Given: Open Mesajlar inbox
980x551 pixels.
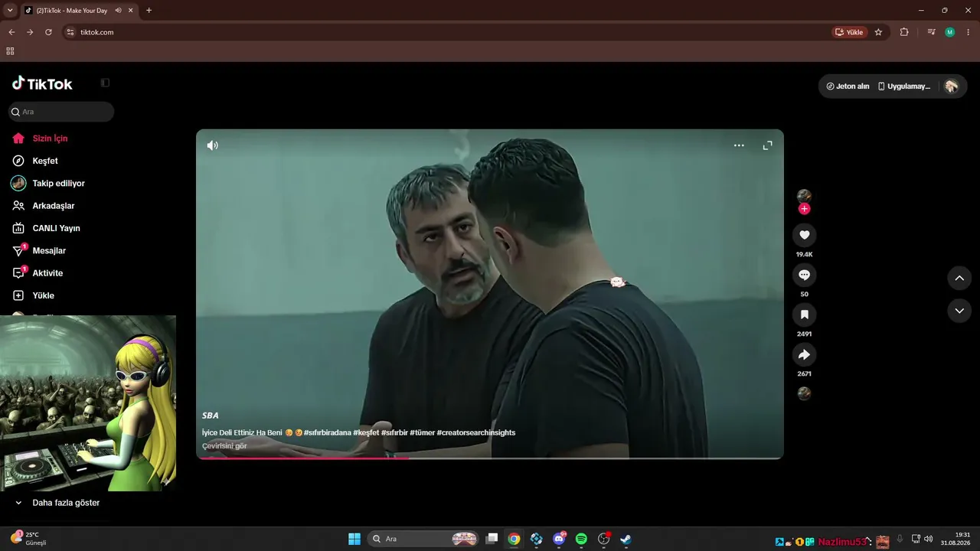Looking at the screenshot, I should point(49,250).
